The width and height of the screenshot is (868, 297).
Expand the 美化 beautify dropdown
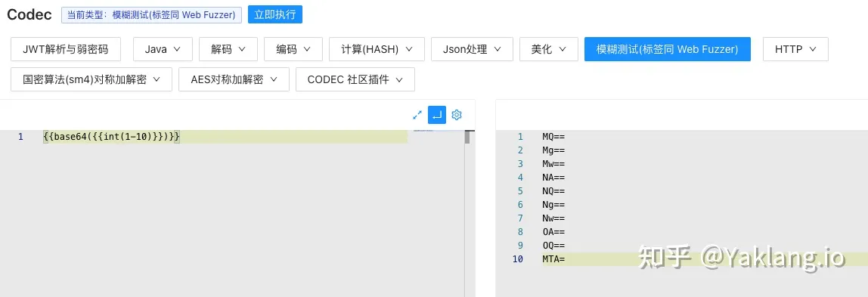point(549,49)
